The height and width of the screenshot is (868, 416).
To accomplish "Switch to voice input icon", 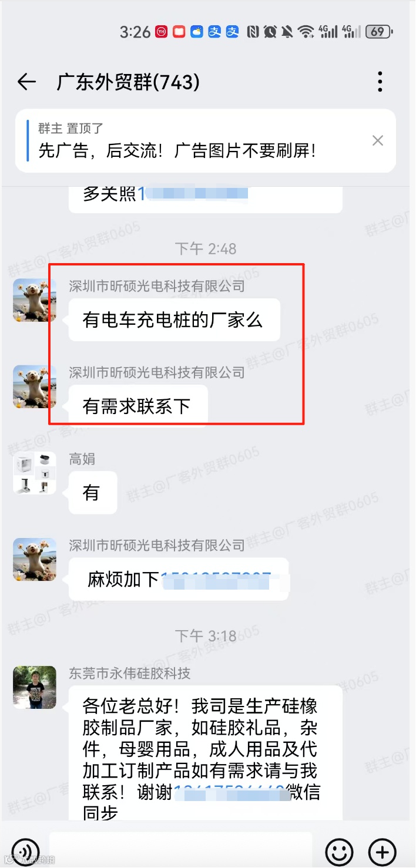I will [x=26, y=851].
